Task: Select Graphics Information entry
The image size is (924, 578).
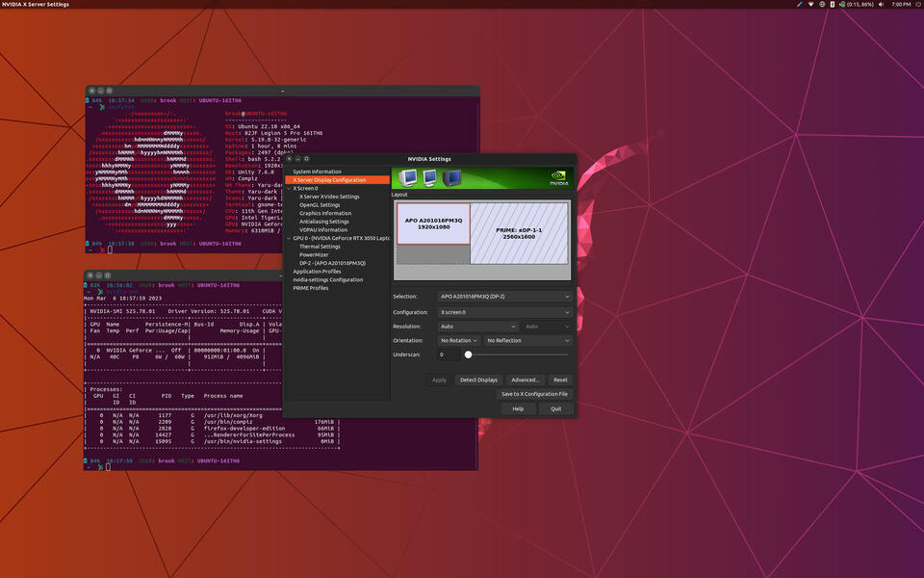Action: [325, 213]
